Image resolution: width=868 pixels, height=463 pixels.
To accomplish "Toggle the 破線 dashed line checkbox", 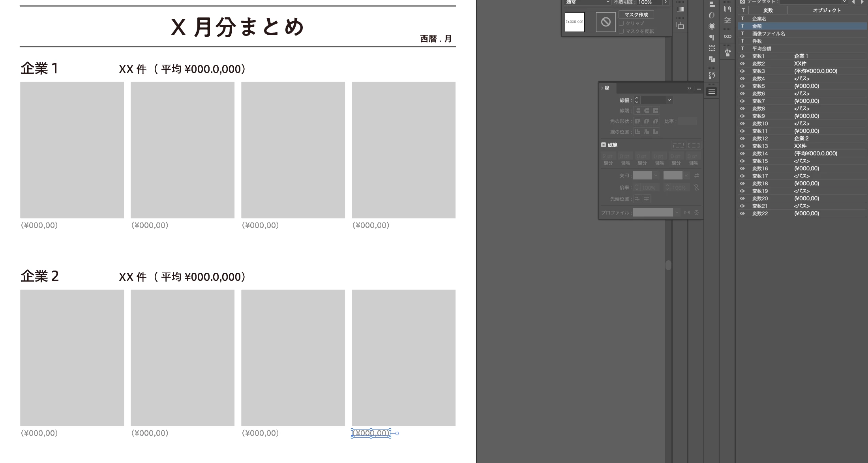I will pyautogui.click(x=604, y=145).
